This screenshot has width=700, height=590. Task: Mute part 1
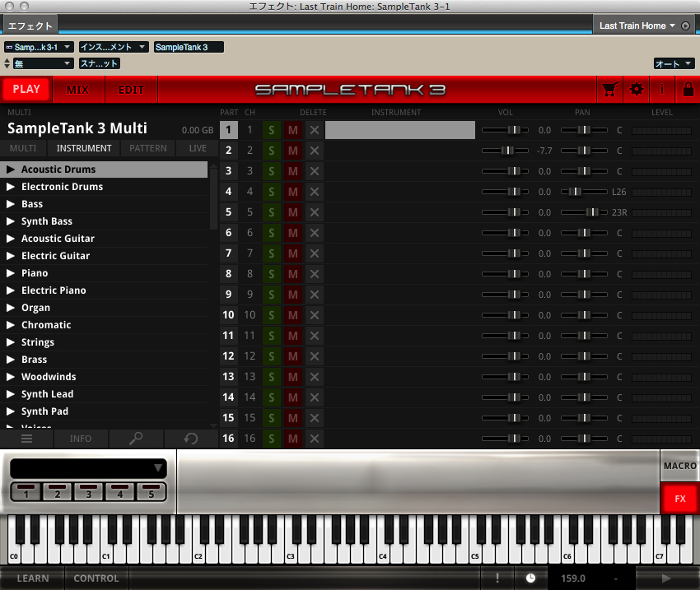point(293,130)
